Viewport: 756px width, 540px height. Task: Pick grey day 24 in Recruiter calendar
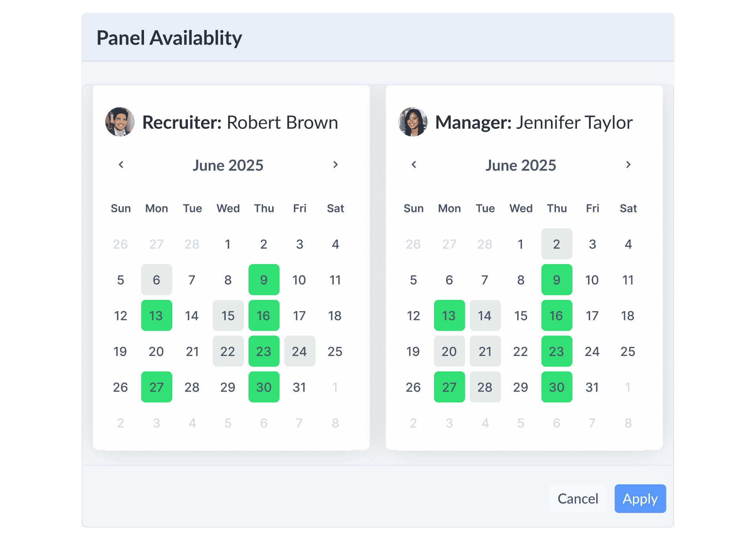tap(300, 351)
